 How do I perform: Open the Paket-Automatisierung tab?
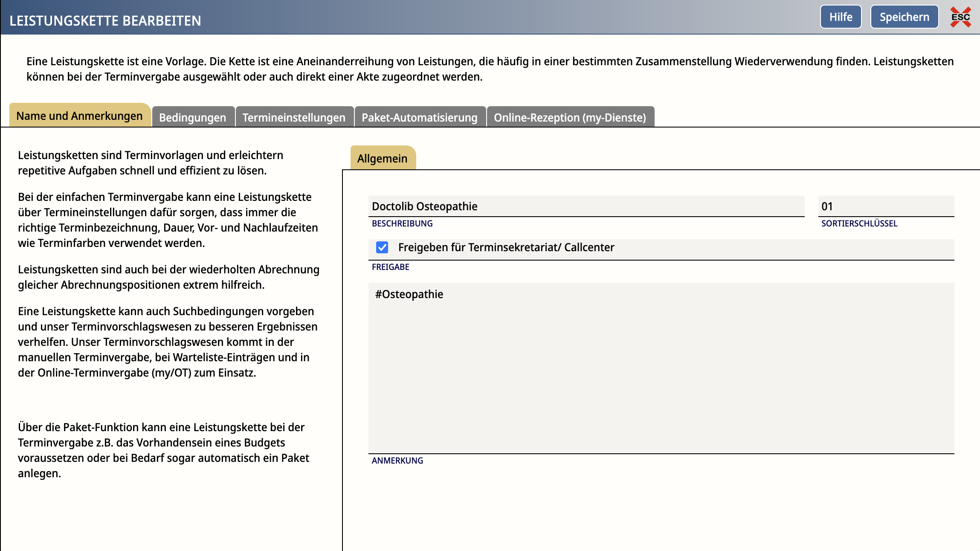pyautogui.click(x=419, y=117)
